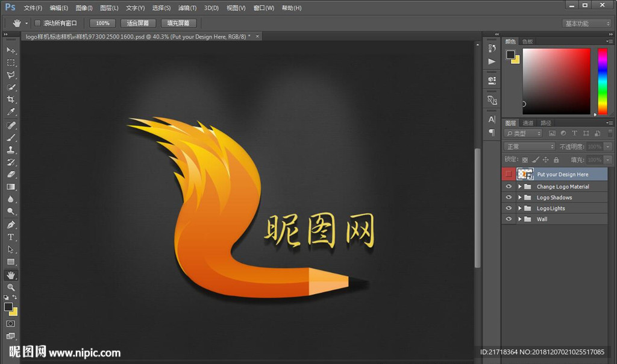Toggle lock all padlock icon
The image size is (617, 364).
[556, 160]
